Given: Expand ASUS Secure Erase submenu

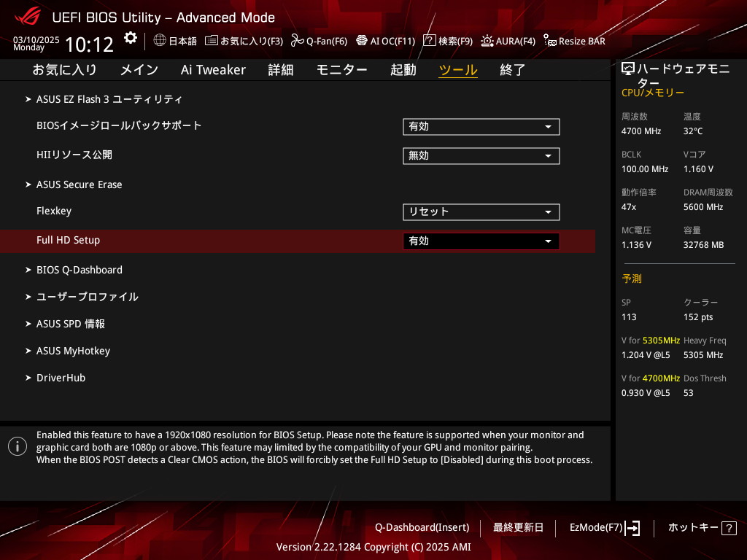Looking at the screenshot, I should [79, 184].
